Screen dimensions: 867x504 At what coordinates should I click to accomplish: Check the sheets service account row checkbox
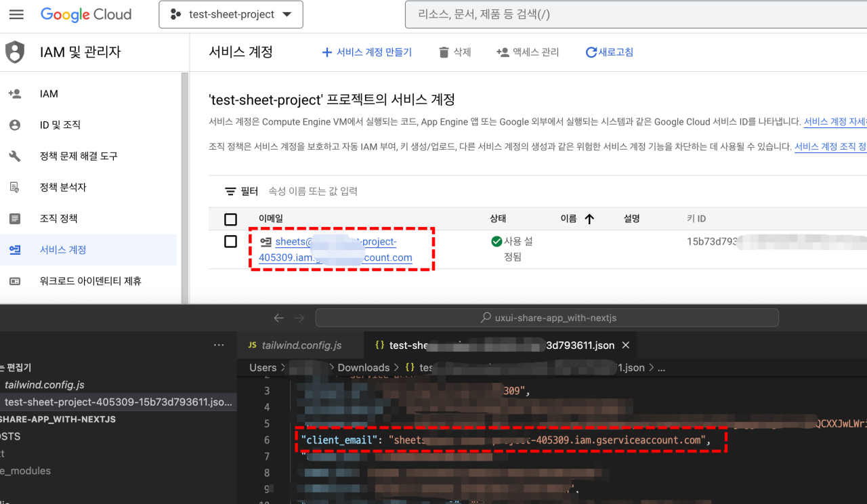(x=230, y=242)
